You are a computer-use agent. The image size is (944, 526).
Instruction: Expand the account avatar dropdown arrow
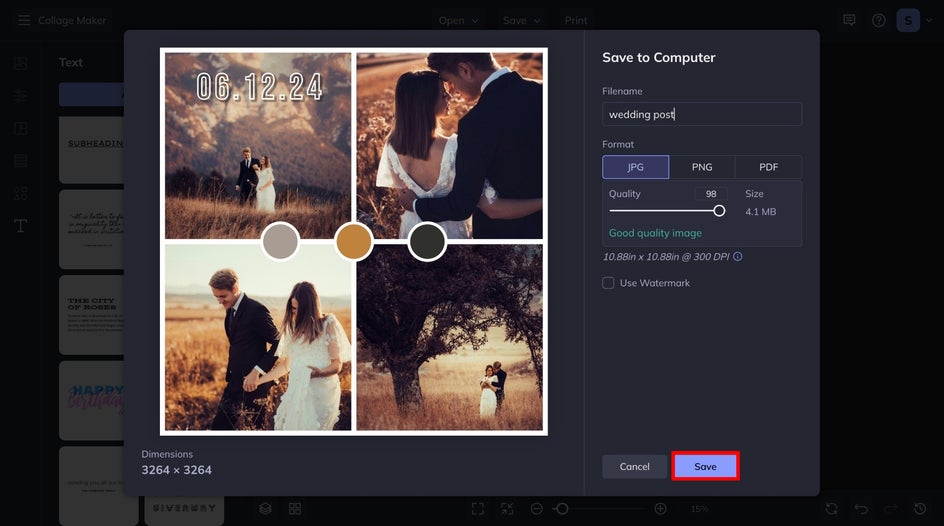(928, 20)
